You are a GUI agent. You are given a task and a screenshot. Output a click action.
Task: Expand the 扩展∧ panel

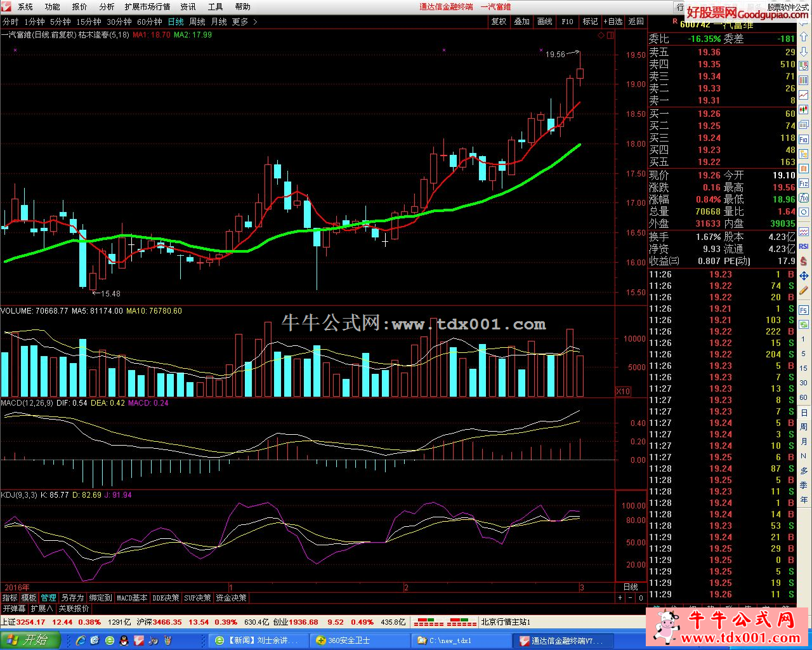click(42, 608)
